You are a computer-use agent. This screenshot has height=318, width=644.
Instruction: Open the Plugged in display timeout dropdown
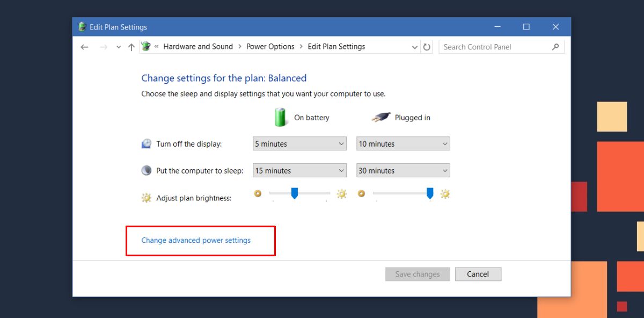403,143
